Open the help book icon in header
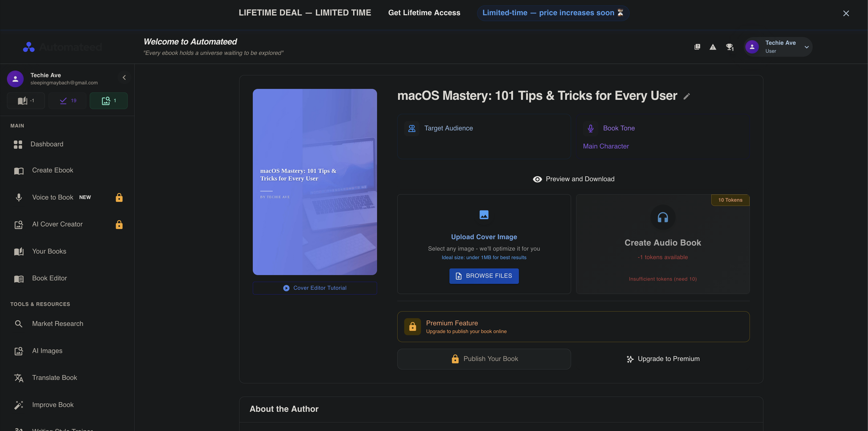868x431 pixels. pyautogui.click(x=697, y=47)
